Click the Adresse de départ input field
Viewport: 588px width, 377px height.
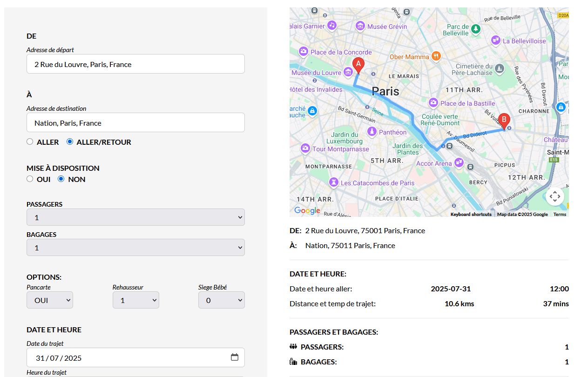click(x=135, y=64)
